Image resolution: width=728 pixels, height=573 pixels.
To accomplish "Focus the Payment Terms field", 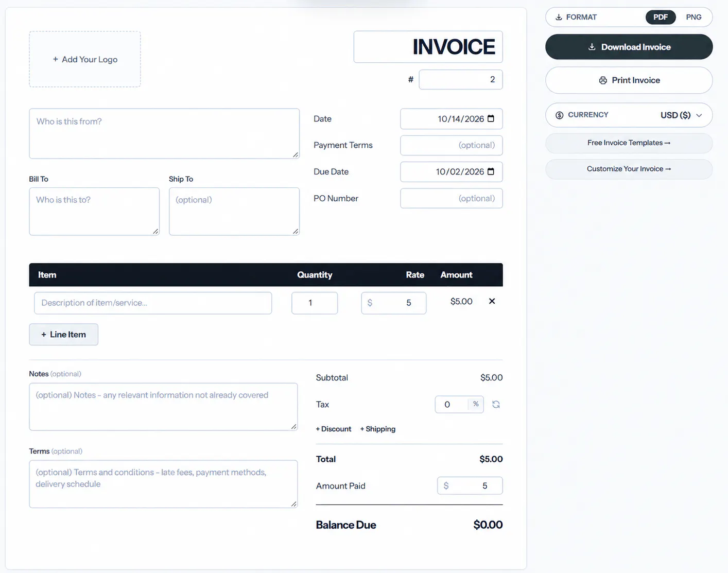I will point(452,145).
